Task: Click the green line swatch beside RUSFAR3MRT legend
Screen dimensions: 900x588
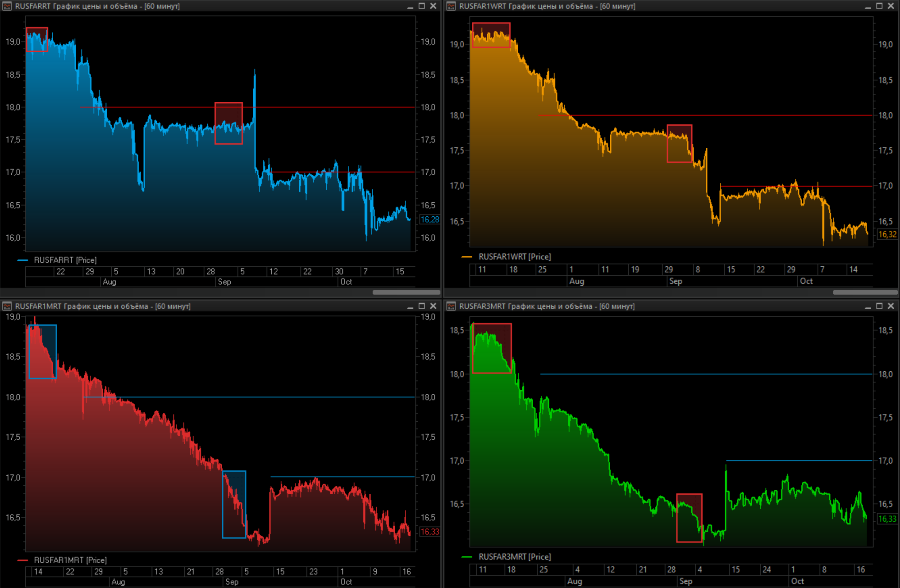Action: tap(467, 557)
